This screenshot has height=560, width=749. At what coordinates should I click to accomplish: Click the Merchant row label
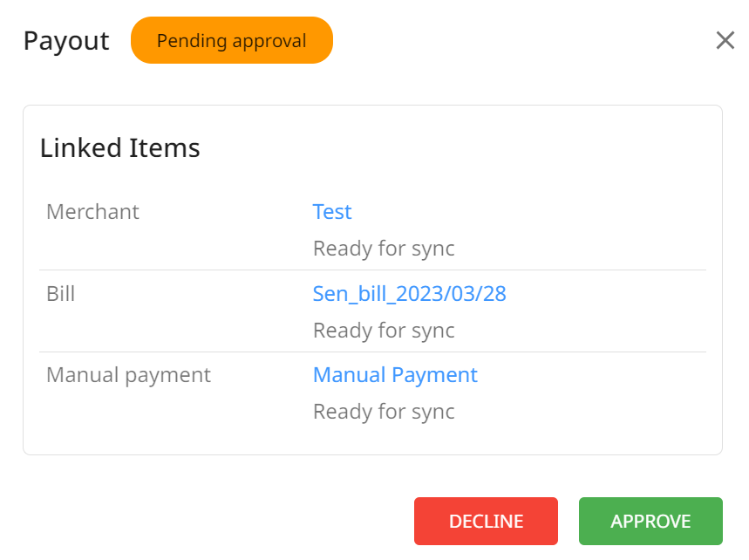coord(92,212)
